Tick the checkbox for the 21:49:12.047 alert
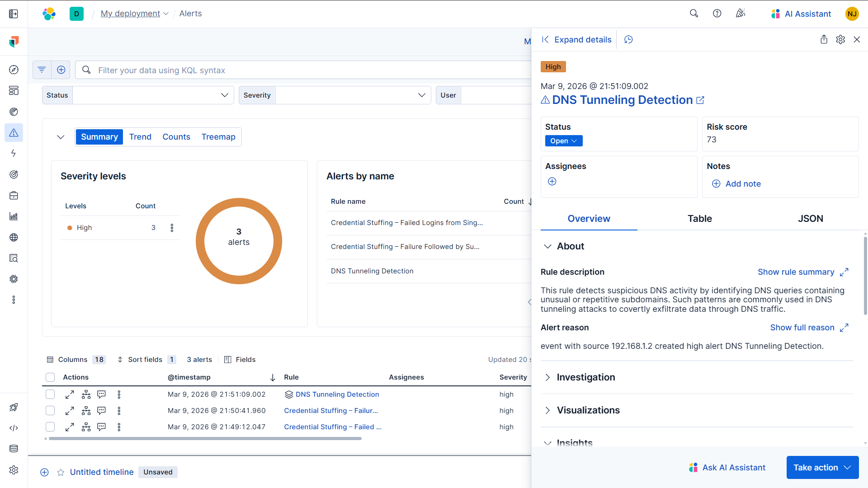Viewport: 868px width, 488px height. click(x=50, y=427)
